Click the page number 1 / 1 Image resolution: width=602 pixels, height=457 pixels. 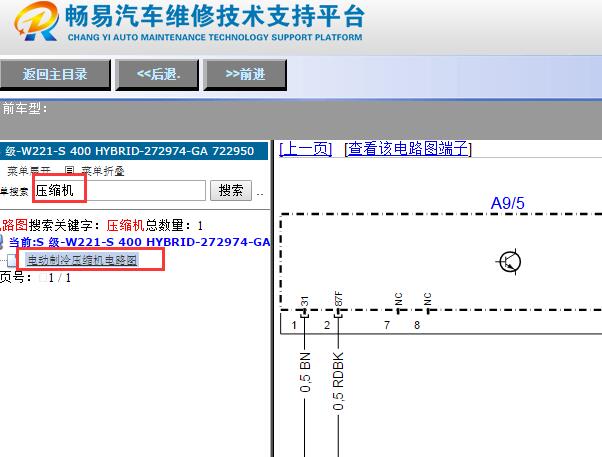(x=60, y=278)
